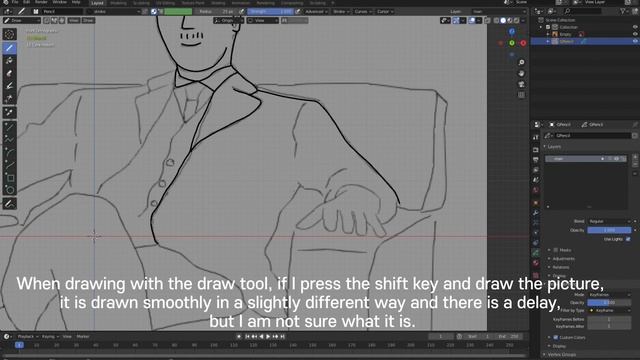Jump to the timeline start frame
This screenshot has height=360, width=640.
point(247,337)
